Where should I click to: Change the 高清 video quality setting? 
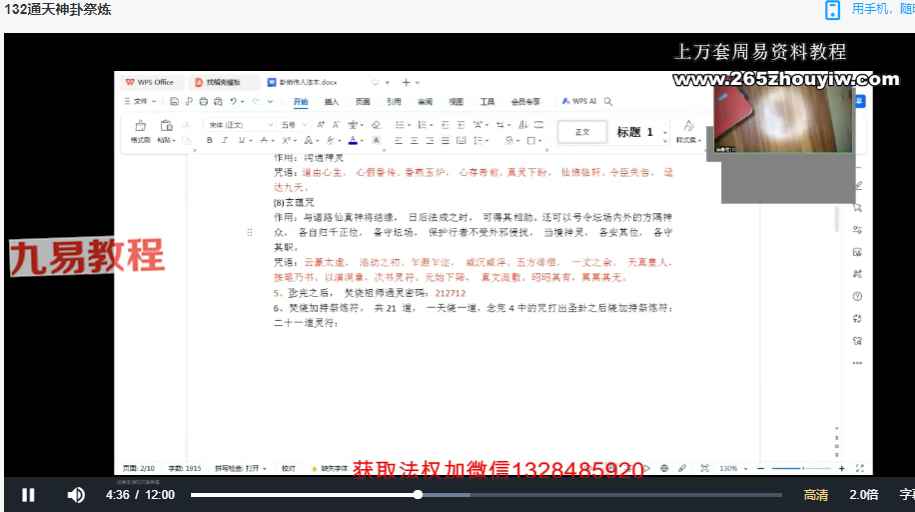(816, 495)
